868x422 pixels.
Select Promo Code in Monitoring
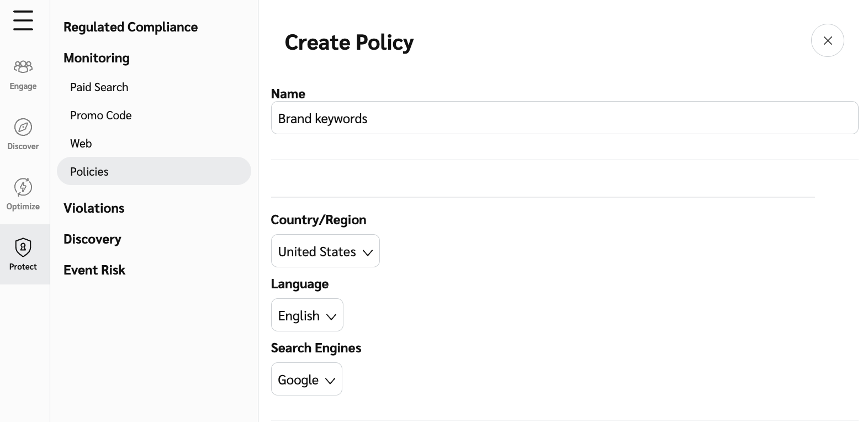pos(101,115)
